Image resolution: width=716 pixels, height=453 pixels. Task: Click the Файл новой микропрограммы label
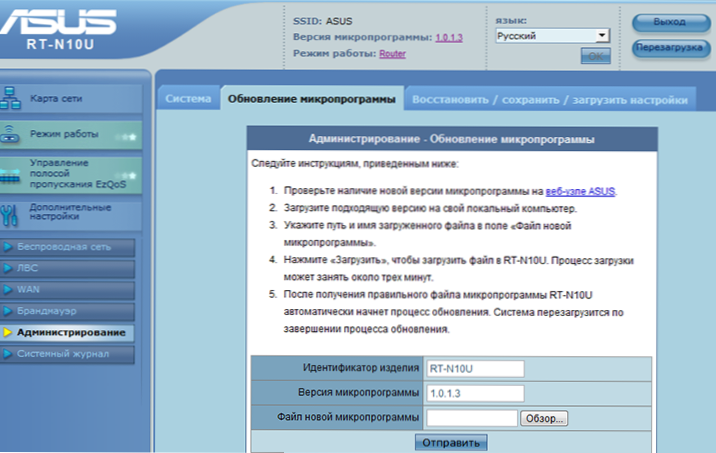coord(348,417)
